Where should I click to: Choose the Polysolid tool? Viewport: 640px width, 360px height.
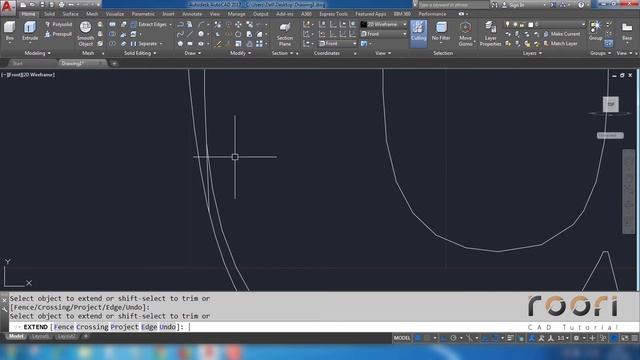(59, 24)
